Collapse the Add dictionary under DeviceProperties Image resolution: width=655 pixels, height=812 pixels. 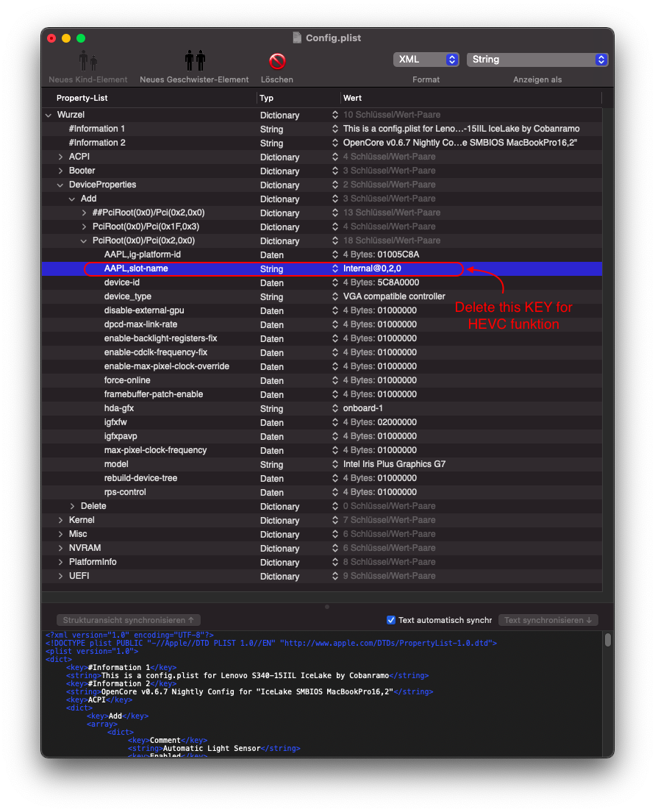pyautogui.click(x=72, y=199)
